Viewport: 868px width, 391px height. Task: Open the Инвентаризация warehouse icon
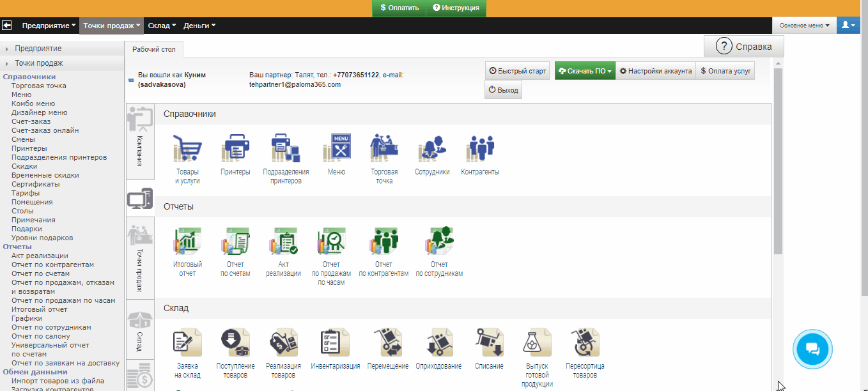pos(335,344)
